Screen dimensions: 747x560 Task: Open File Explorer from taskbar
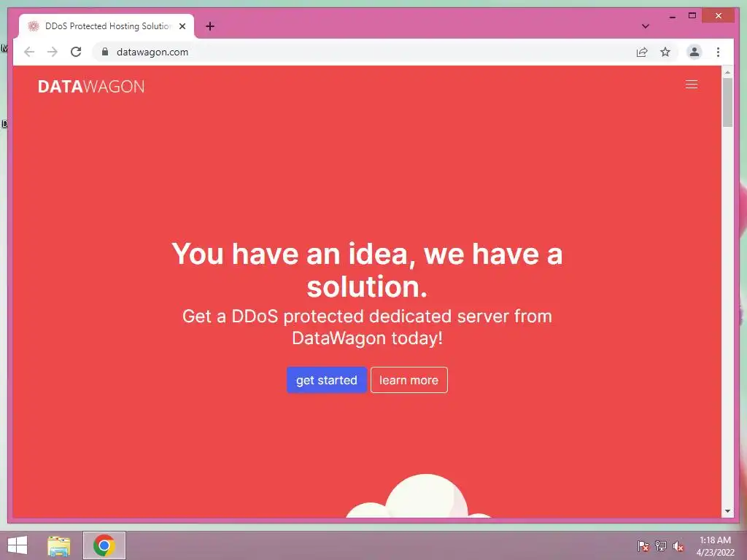coord(58,545)
